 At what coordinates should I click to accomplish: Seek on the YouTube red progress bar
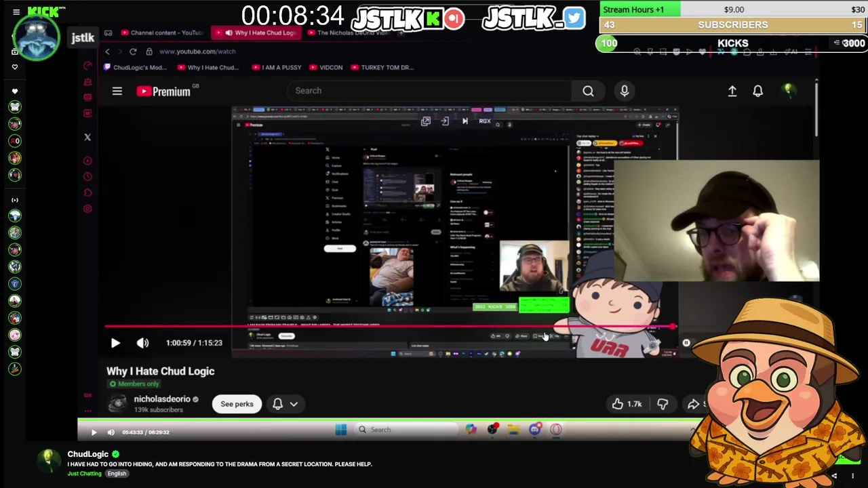[x=390, y=327]
